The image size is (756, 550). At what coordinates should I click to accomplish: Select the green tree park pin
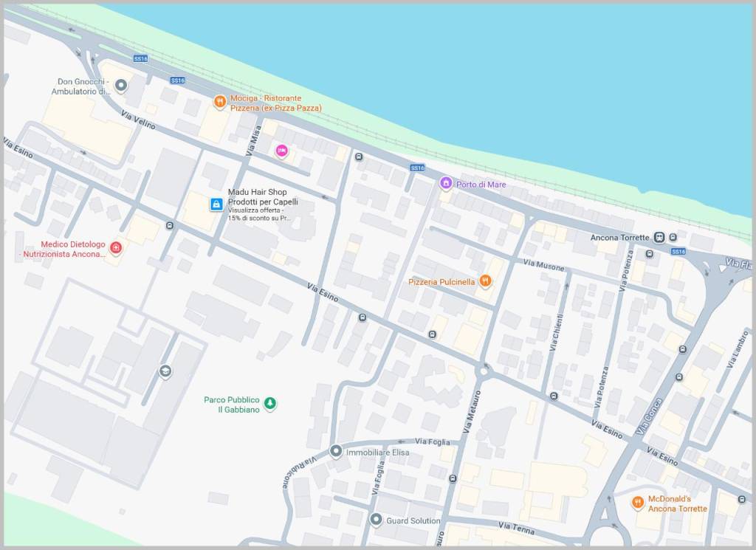click(x=270, y=403)
